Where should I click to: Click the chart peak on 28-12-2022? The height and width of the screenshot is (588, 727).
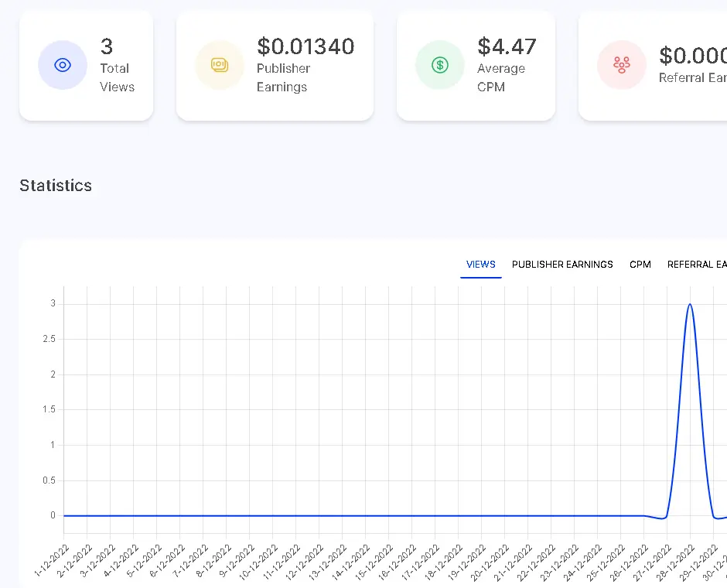tap(690, 304)
